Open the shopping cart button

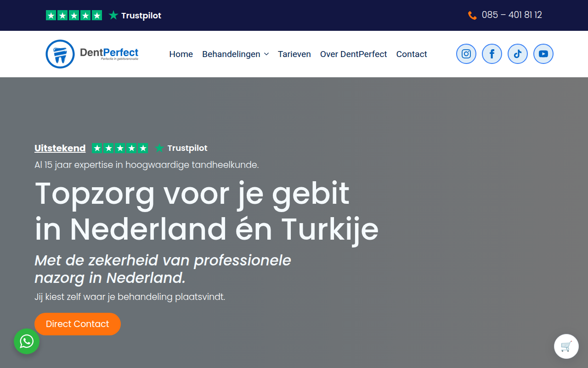click(566, 346)
